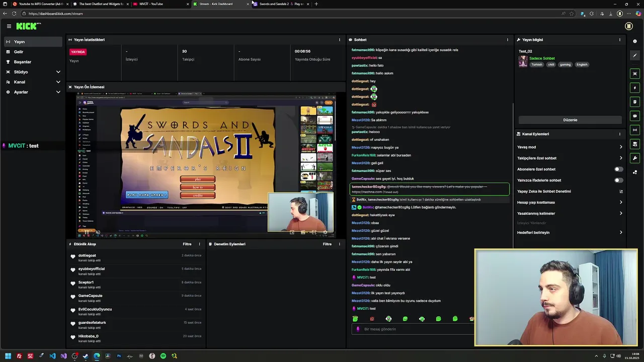The height and width of the screenshot is (362, 644).
Task: Toggle Abonelere özel sohbet switch
Action: click(x=618, y=169)
